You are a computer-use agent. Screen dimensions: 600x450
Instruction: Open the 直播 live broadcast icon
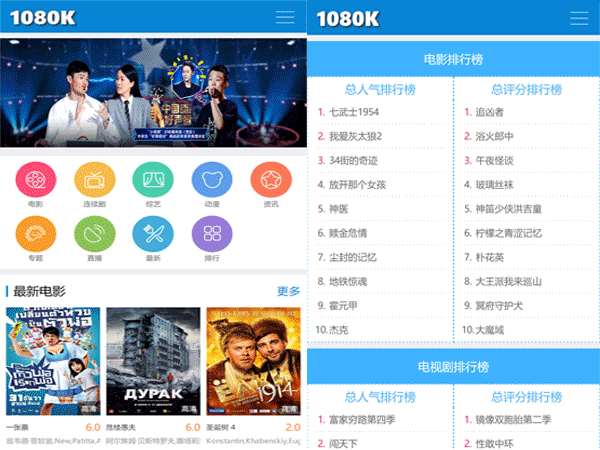point(94,234)
